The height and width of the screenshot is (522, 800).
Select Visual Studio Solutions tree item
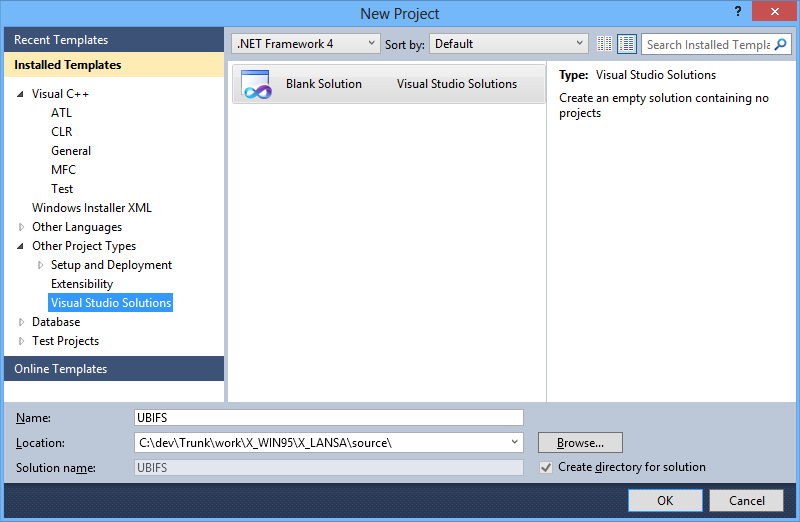(x=111, y=303)
